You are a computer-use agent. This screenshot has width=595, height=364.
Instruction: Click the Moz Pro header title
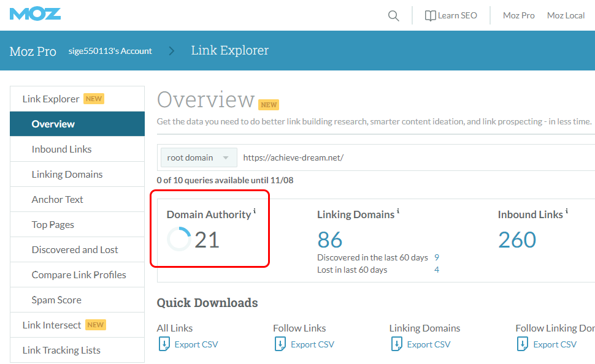33,51
